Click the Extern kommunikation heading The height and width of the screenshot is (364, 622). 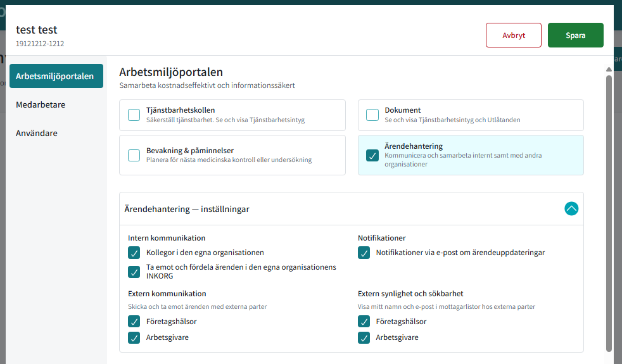pos(167,294)
